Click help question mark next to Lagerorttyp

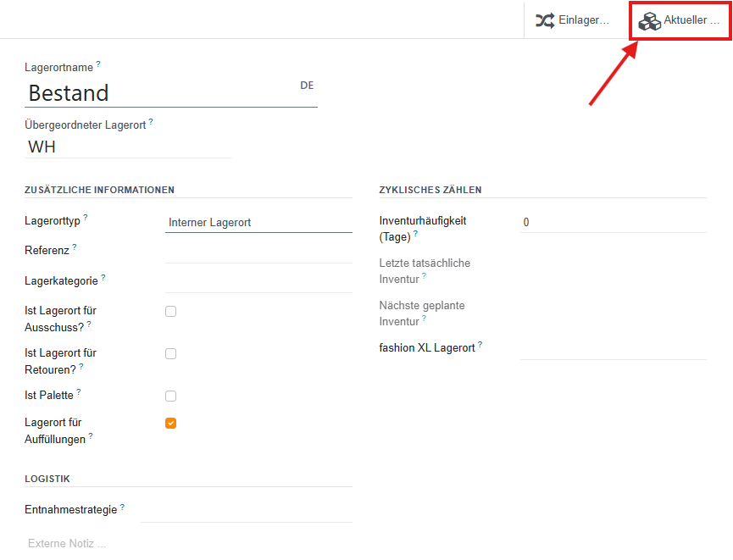pos(86,219)
